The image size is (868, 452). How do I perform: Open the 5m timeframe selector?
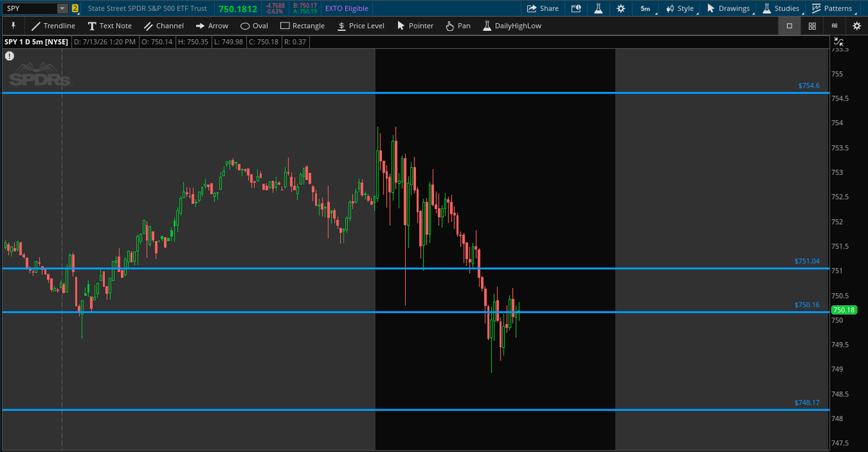click(645, 9)
